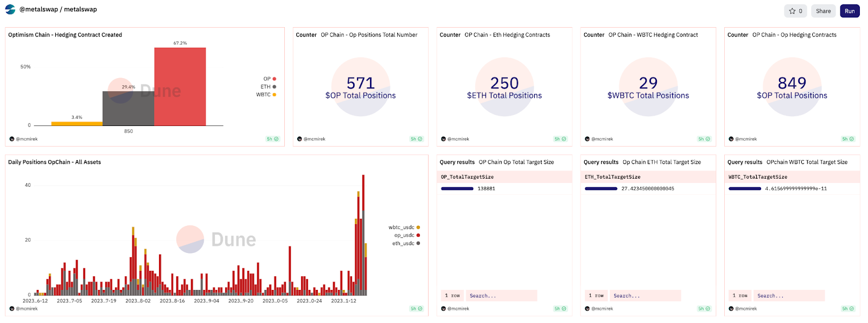
Task: Open the Op Chain Op Total Target Size title
Action: [516, 162]
